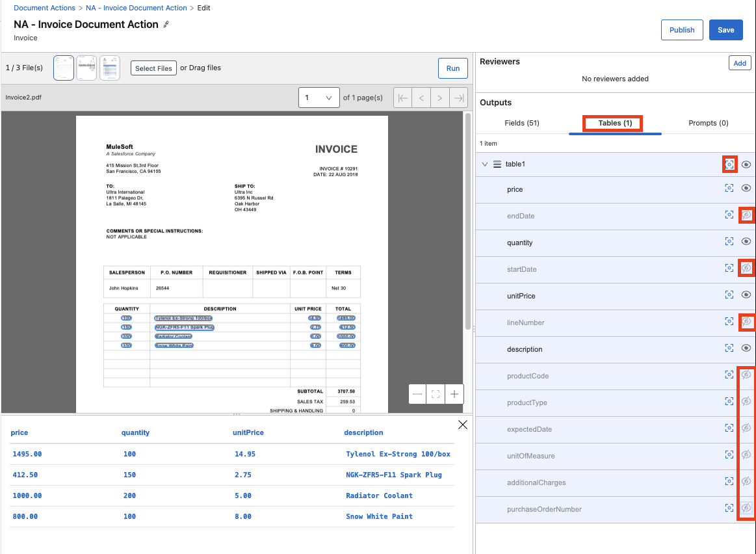Click the locate icon for quantity row
756x554 pixels.
[x=729, y=241]
